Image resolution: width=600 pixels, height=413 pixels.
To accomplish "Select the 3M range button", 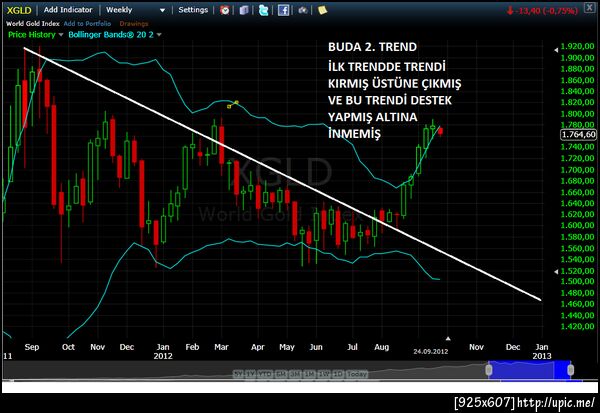I will click(295, 374).
